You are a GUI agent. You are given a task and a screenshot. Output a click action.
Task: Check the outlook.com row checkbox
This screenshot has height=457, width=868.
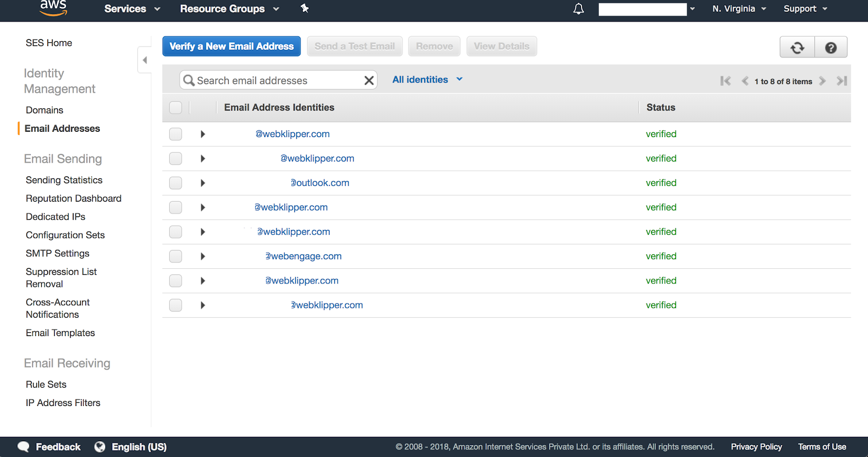(x=176, y=183)
